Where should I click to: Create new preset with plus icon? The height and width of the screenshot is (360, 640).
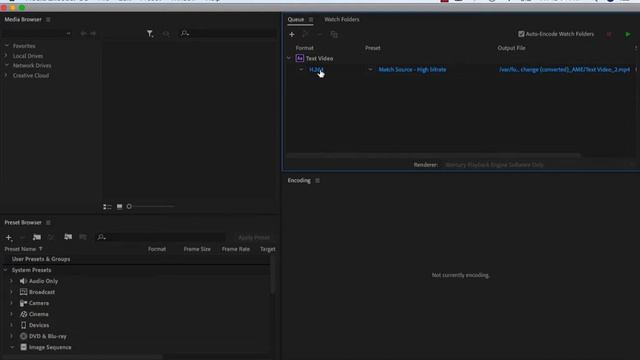[9, 237]
